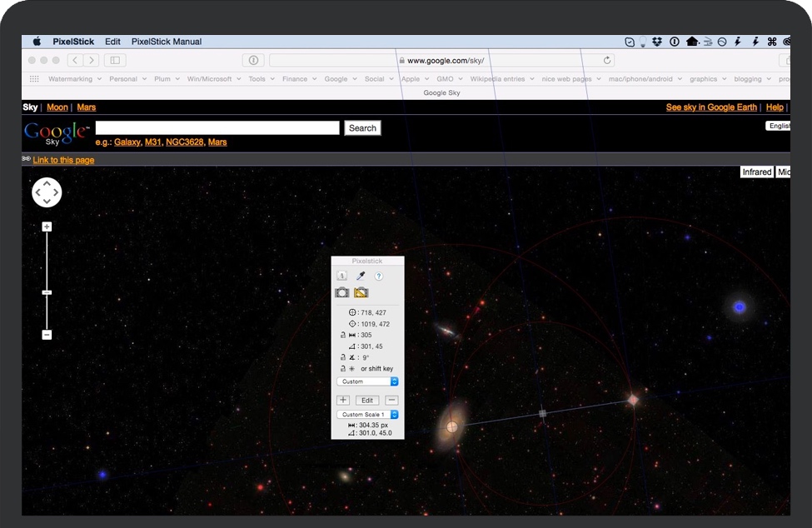Open the PixelStick Manual menu
This screenshot has width=812, height=528.
click(x=167, y=42)
